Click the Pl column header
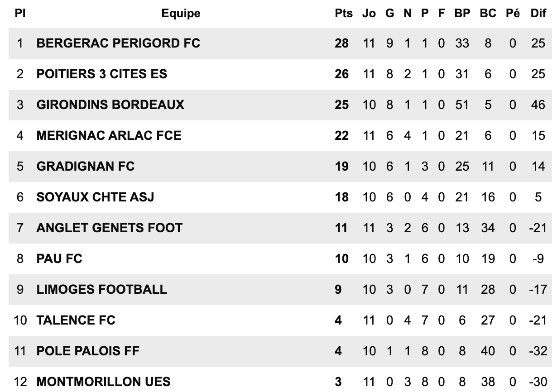The height and width of the screenshot is (392, 557). 20,14
